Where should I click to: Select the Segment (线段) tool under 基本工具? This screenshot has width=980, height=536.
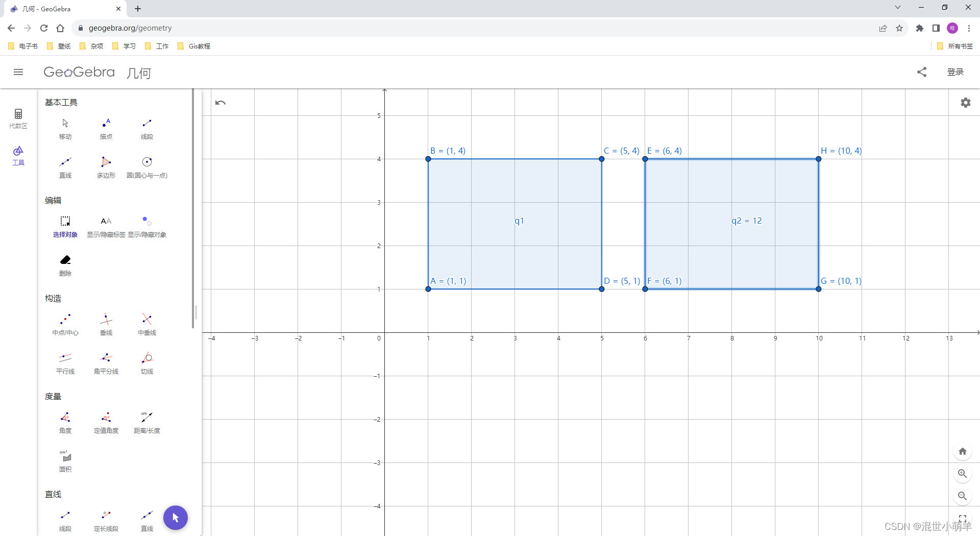pyautogui.click(x=147, y=129)
